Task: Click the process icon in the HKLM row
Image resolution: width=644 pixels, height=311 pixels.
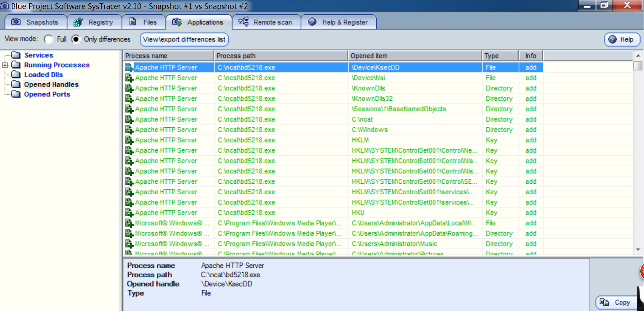Action: [x=130, y=140]
